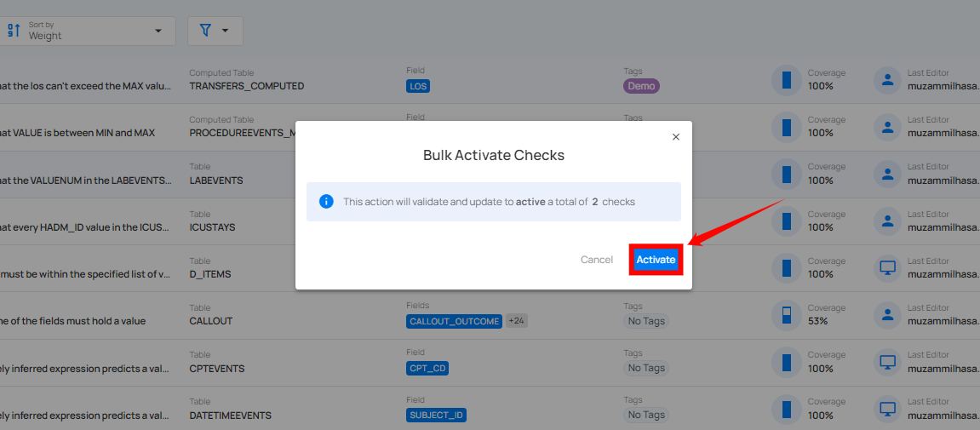Screen dimensions: 980x430
Task: Click the CPTEVENTS table name
Action: (x=217, y=369)
